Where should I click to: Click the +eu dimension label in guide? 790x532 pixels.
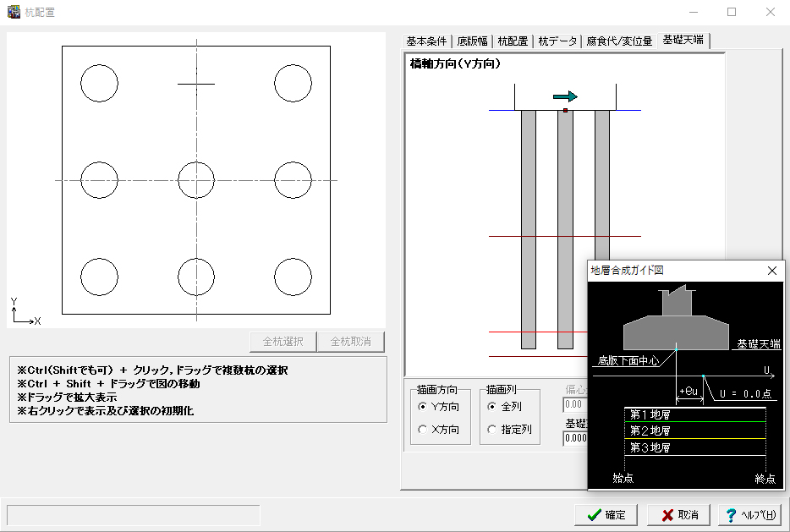(689, 391)
